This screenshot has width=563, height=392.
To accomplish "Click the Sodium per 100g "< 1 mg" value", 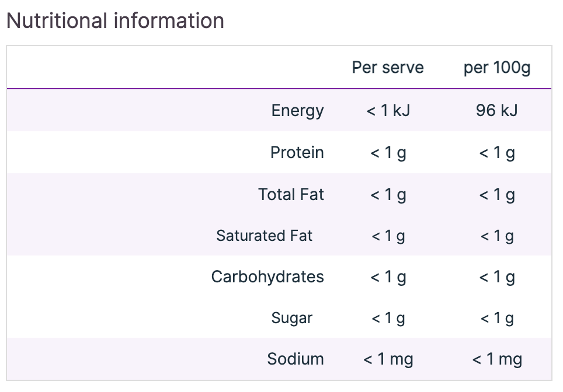I will click(x=497, y=359).
